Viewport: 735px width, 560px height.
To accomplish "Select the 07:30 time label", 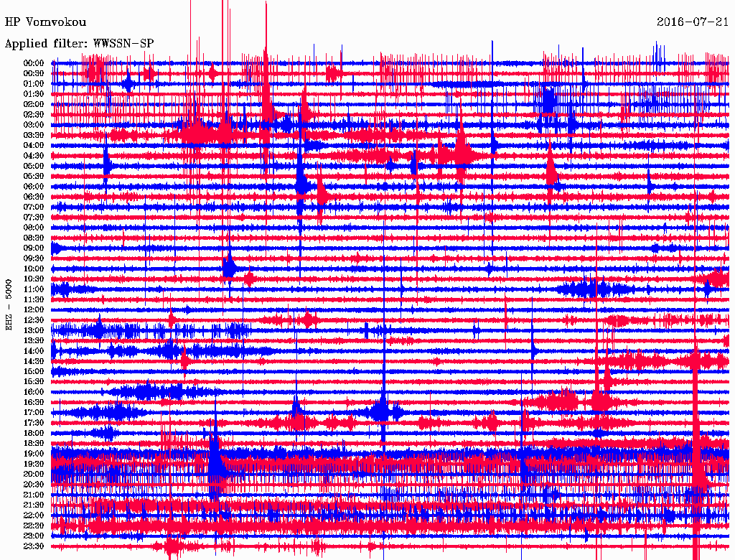I will point(34,217).
